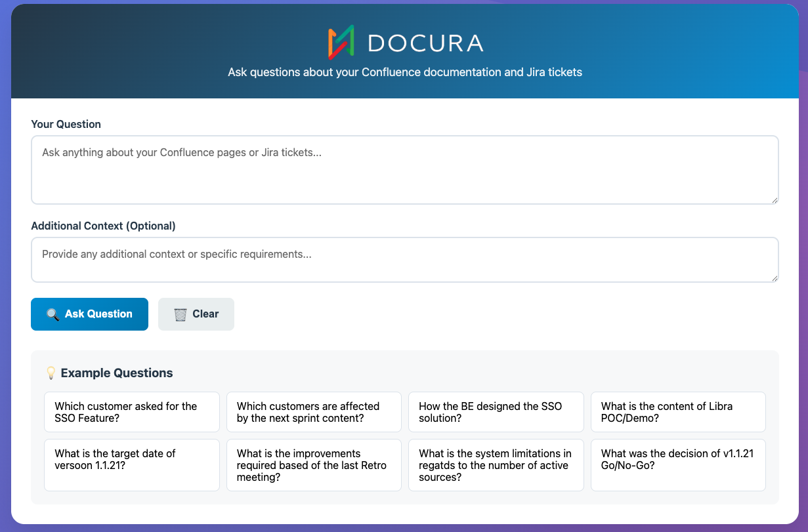Pick example on how BE designed SSO solution
This screenshot has height=532, width=808.
(x=496, y=412)
